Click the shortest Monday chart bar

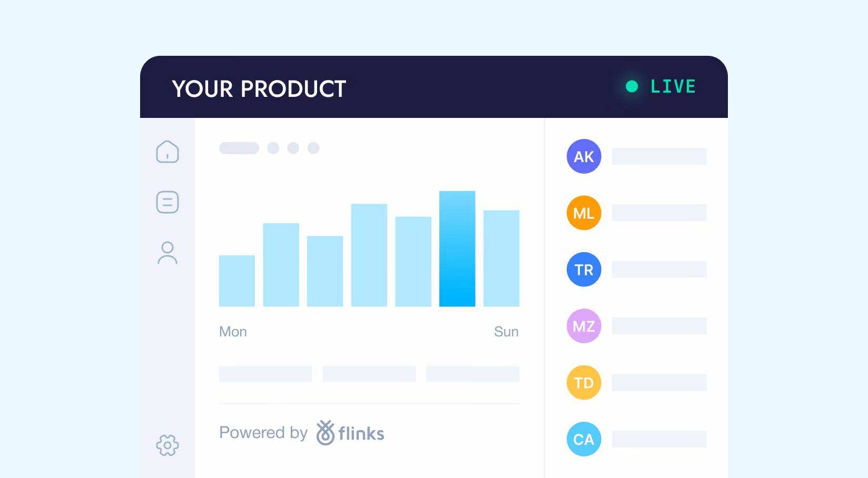pos(237,281)
